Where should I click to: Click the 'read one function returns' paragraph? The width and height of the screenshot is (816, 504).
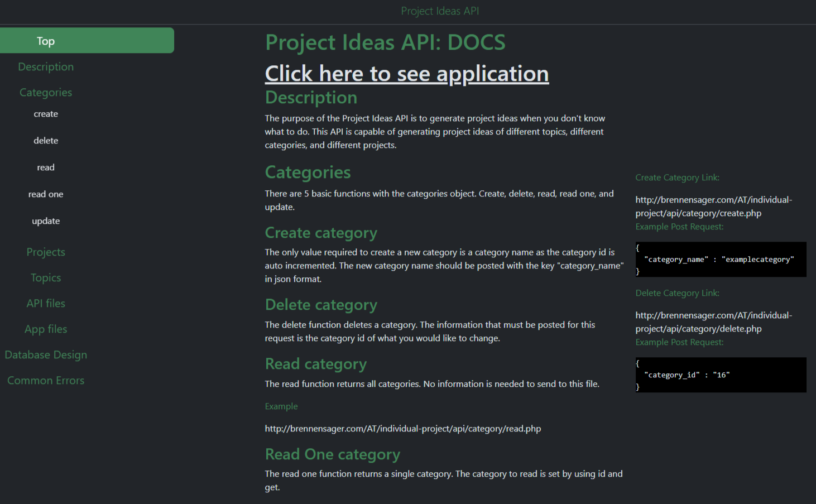click(x=444, y=481)
